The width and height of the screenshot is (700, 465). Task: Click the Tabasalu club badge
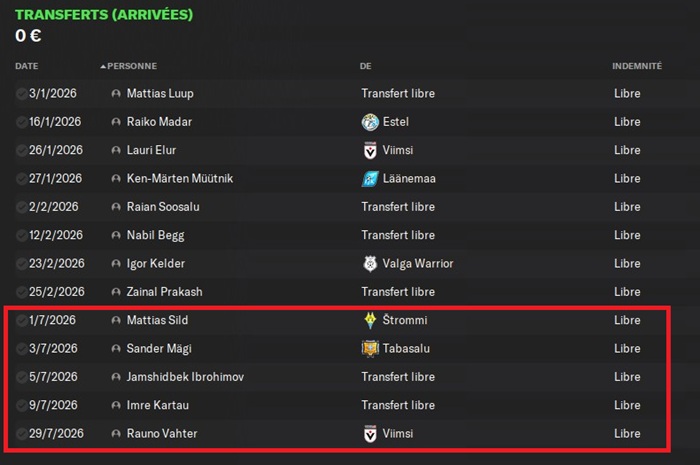coord(370,349)
